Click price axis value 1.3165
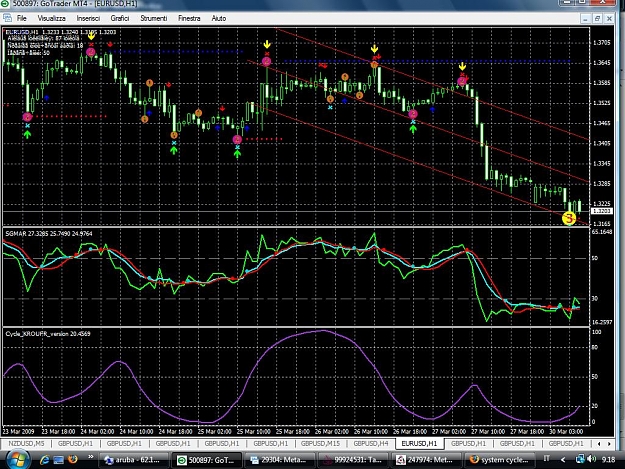Image resolution: width=625 pixels, height=469 pixels. coord(601,224)
